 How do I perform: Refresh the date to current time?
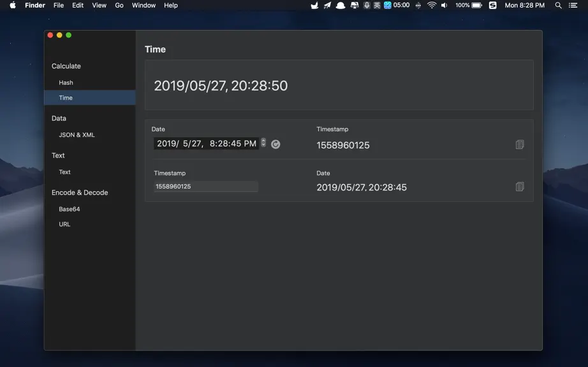276,144
